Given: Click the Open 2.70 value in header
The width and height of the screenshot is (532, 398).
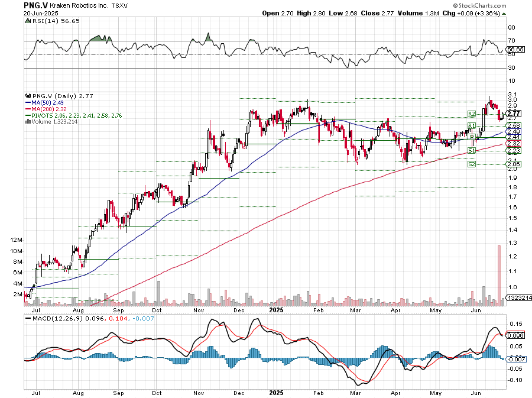Looking at the screenshot, I should pyautogui.click(x=278, y=13).
